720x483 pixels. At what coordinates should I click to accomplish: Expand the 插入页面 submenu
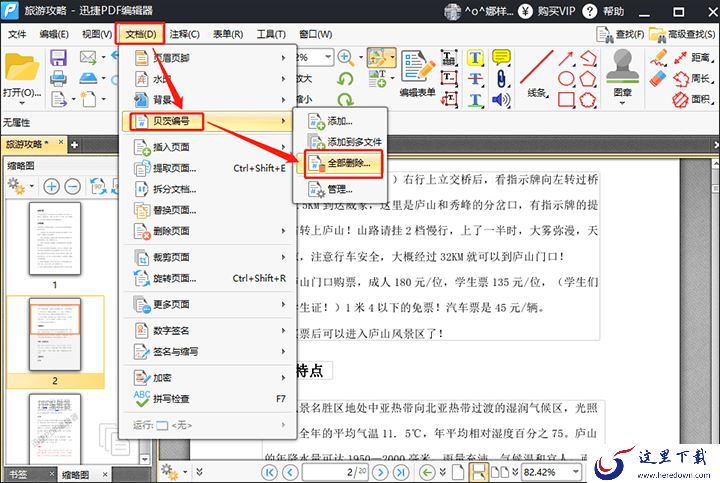click(x=209, y=147)
